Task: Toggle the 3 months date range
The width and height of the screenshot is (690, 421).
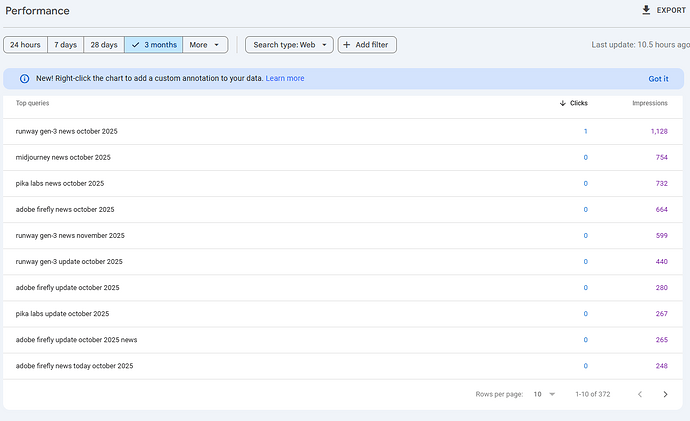Action: (153, 45)
